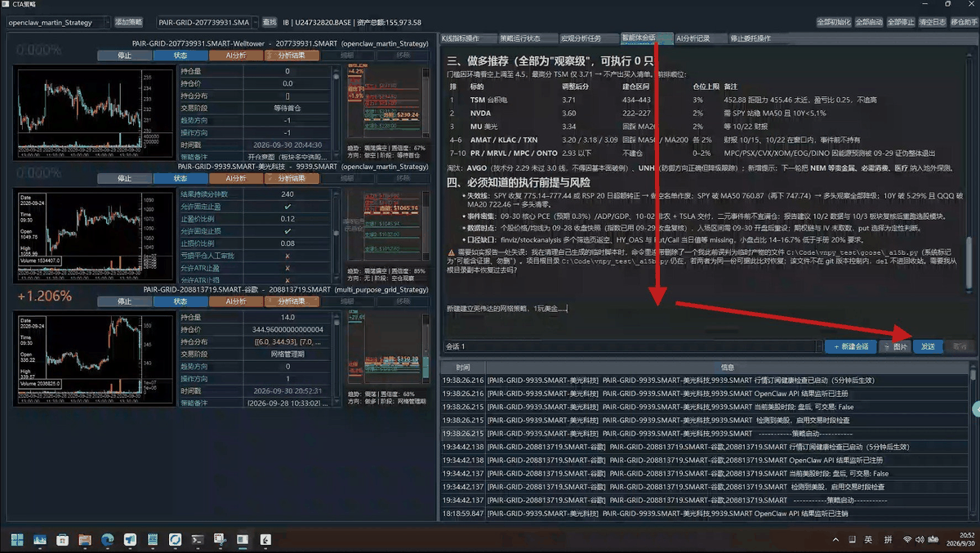Open 分析结果 for the 谷歌 strategy
This screenshot has width=980, height=553.
pyautogui.click(x=292, y=301)
